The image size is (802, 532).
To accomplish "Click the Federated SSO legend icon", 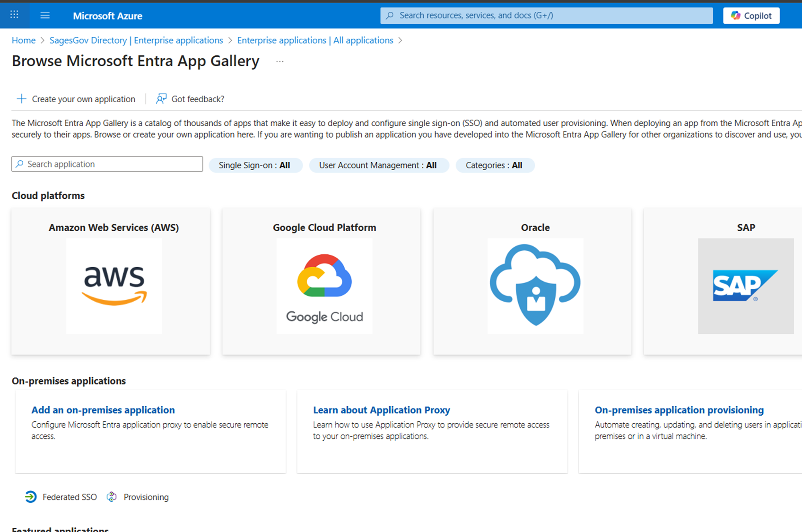I will click(x=31, y=497).
